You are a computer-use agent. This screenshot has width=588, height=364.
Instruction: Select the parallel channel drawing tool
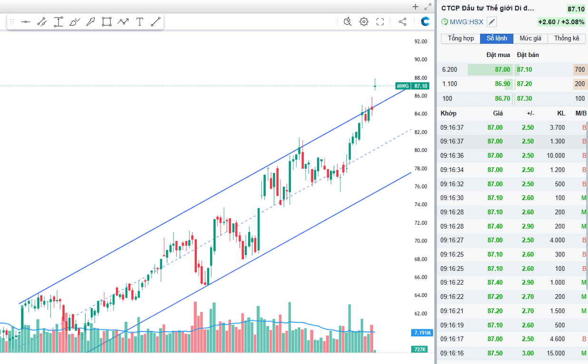click(42, 21)
